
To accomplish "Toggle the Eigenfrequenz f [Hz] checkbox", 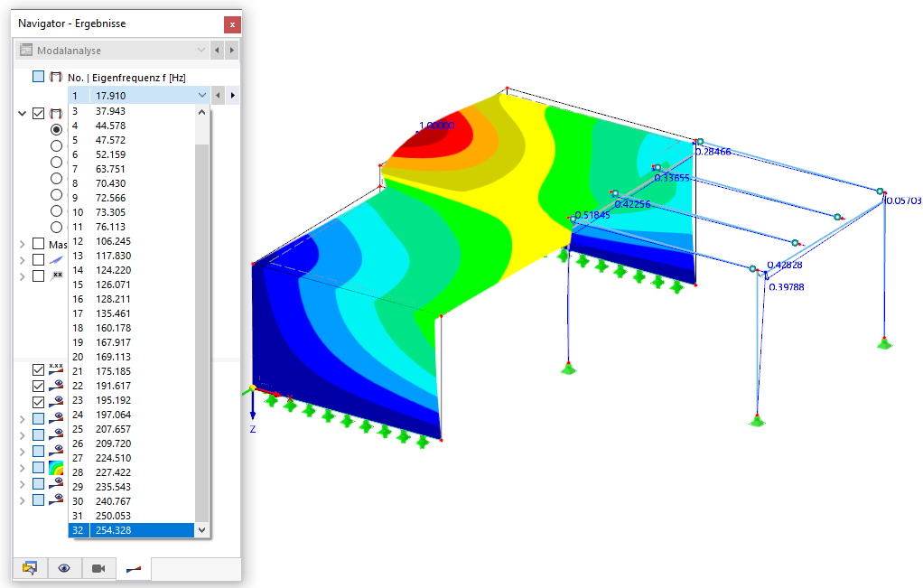I will [x=38, y=77].
